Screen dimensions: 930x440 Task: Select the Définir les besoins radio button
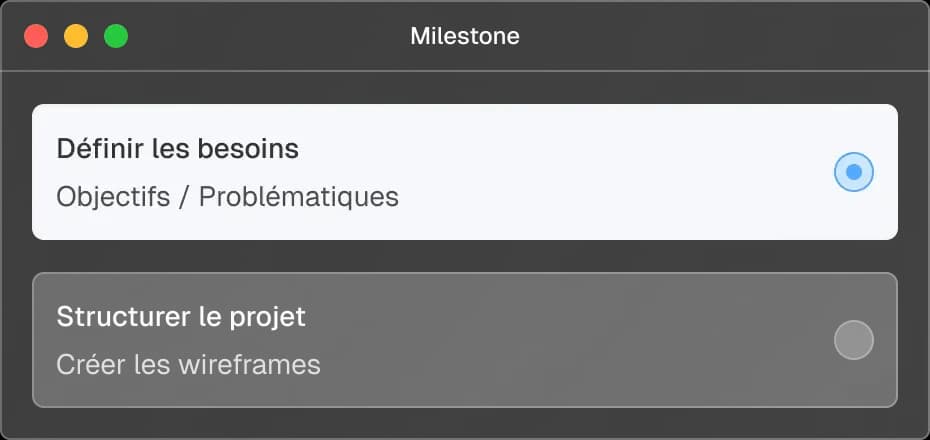pyautogui.click(x=853, y=172)
